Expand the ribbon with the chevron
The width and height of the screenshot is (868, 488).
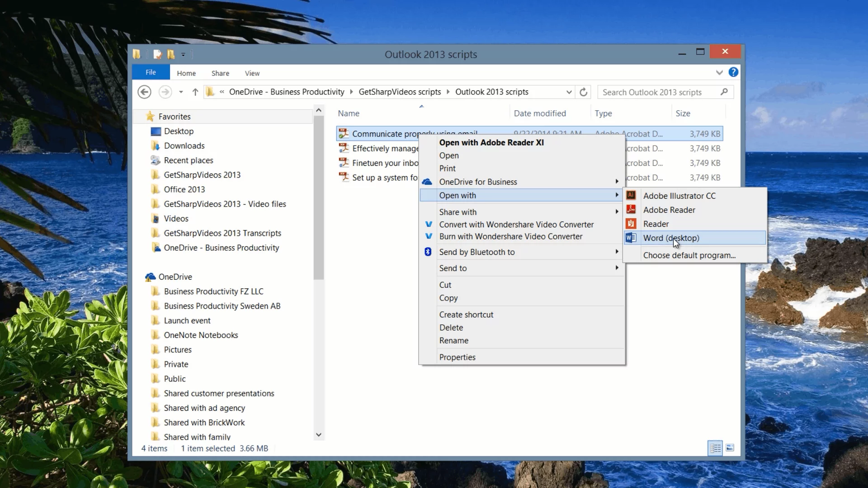[719, 72]
